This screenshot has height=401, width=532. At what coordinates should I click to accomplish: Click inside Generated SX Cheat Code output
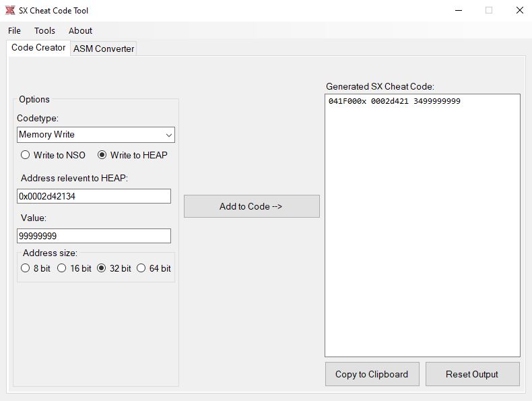coord(422,226)
